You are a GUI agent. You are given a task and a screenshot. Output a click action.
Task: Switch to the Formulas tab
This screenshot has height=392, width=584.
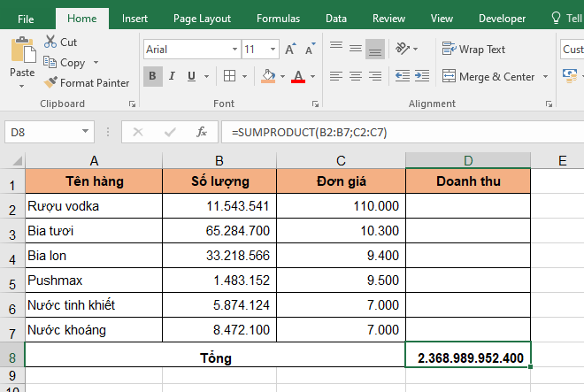pyautogui.click(x=278, y=18)
